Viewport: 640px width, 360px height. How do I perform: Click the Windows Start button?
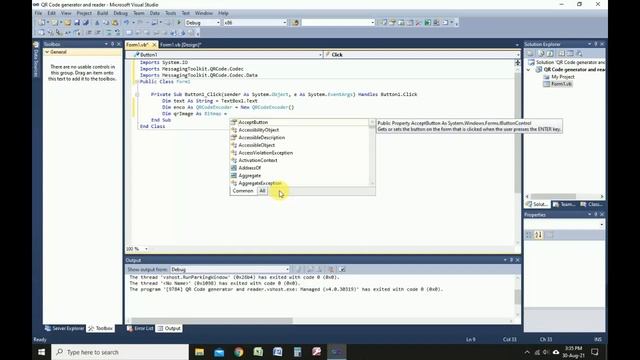[x=42, y=352]
